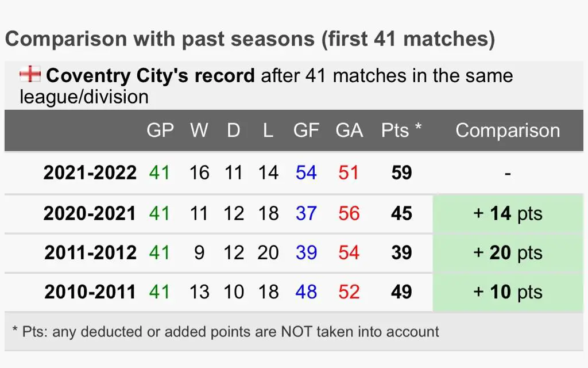
Task: Click blue goals-for value 54
Action: [306, 172]
